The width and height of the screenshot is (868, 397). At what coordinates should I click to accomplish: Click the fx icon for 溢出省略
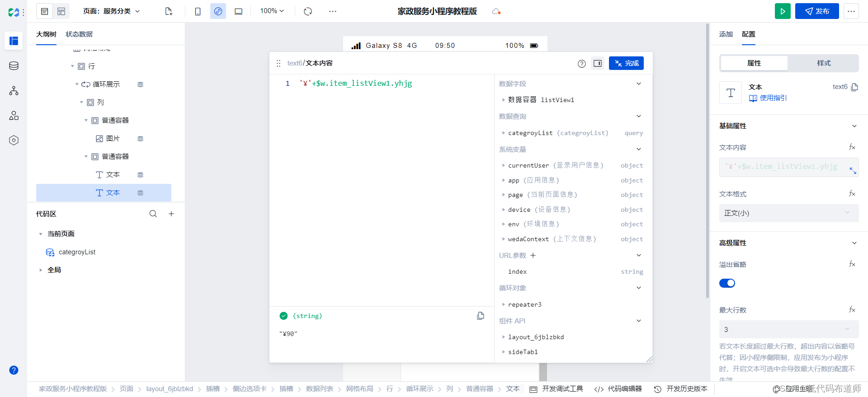pyautogui.click(x=852, y=264)
